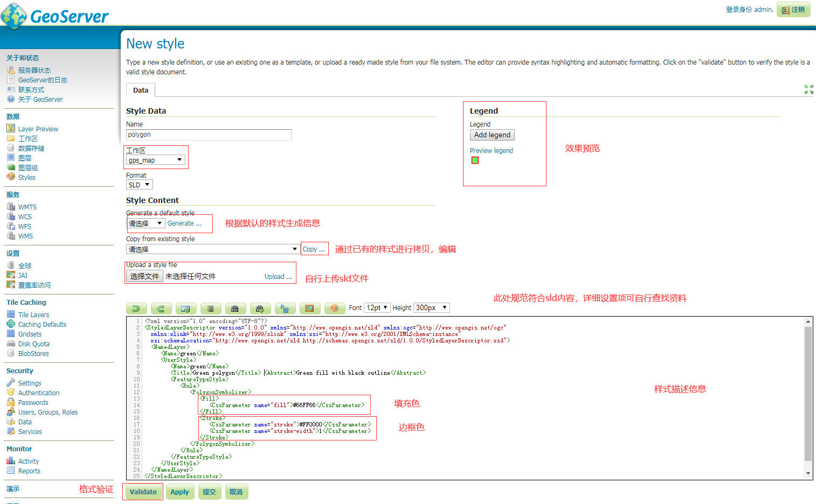Click the auto-format (reformat) toolbar icon

click(x=210, y=309)
